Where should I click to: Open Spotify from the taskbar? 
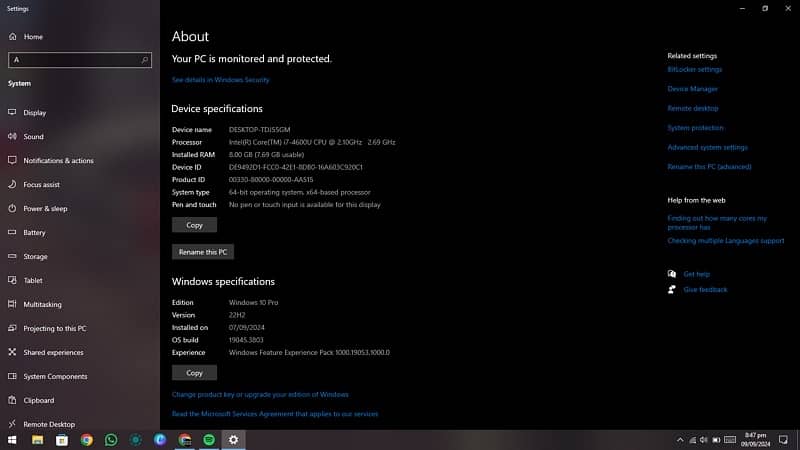(209, 439)
